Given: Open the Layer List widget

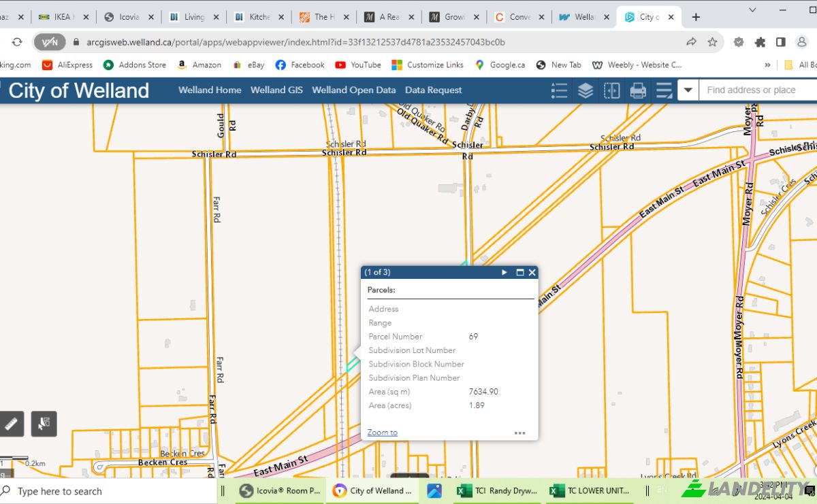Looking at the screenshot, I should (586, 90).
